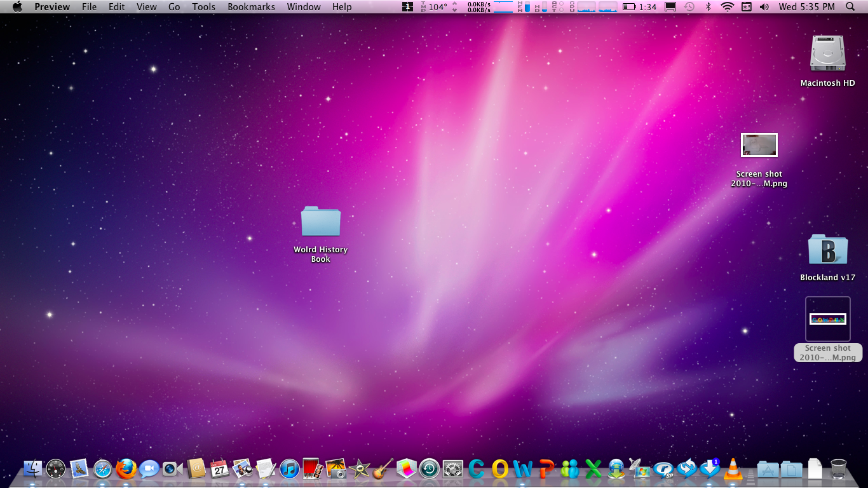Open the battery status dropdown
Screen dimensions: 868x488
click(x=628, y=8)
